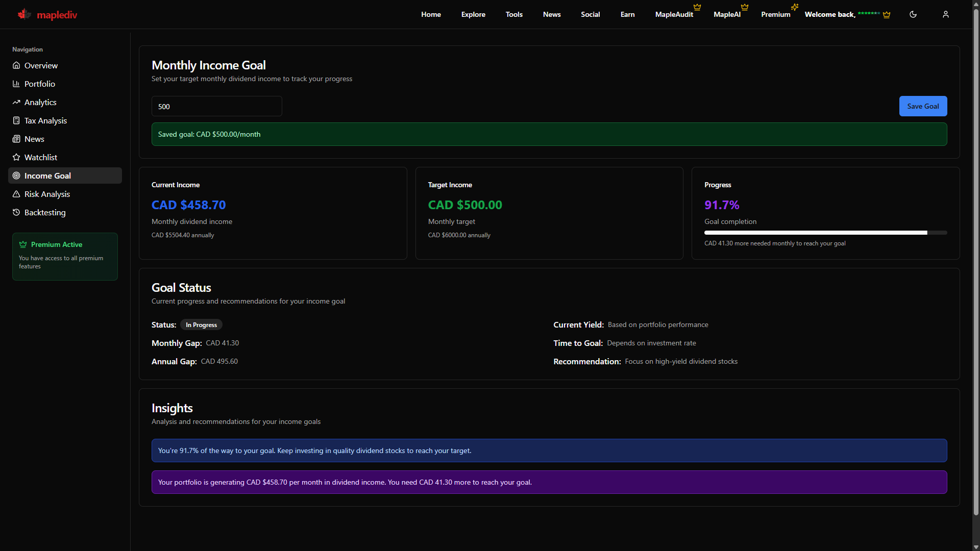Click the Save Goal button
This screenshot has height=551, width=980.
click(923, 106)
